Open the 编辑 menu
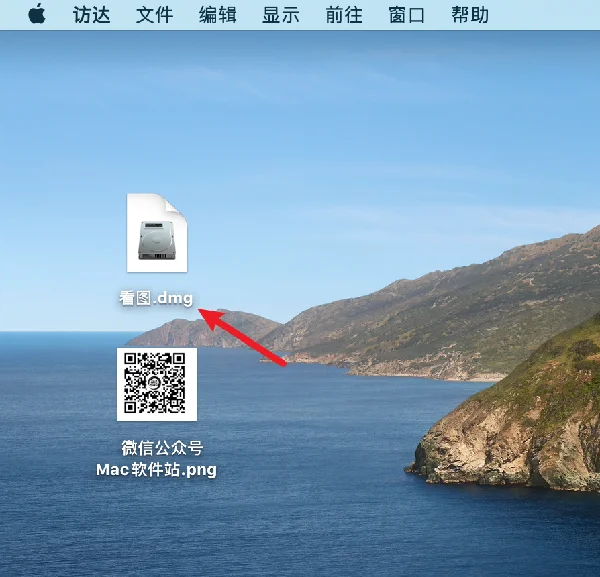Image resolution: width=600 pixels, height=577 pixels. coord(218,15)
